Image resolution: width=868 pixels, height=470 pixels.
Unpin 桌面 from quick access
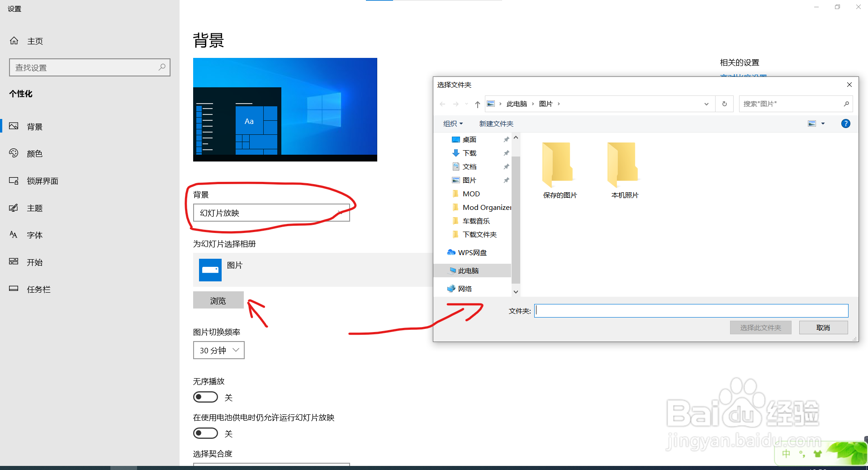[x=506, y=139]
